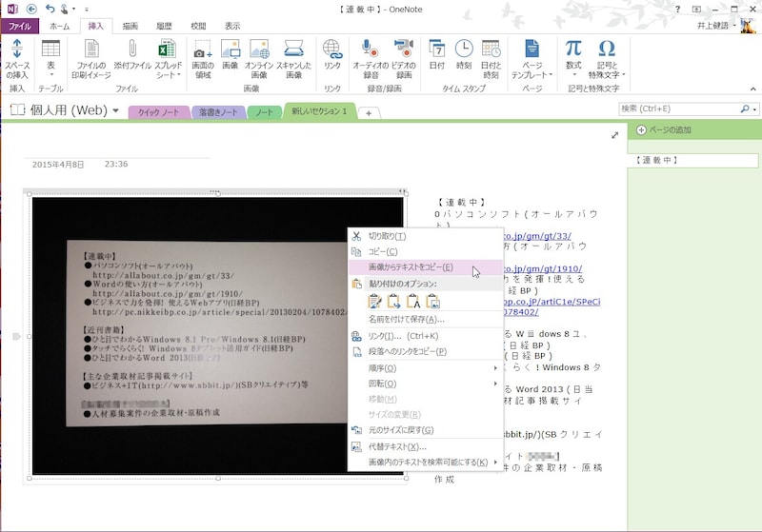
Task: Switch to the 描画 ribbon tab
Action: 130,26
